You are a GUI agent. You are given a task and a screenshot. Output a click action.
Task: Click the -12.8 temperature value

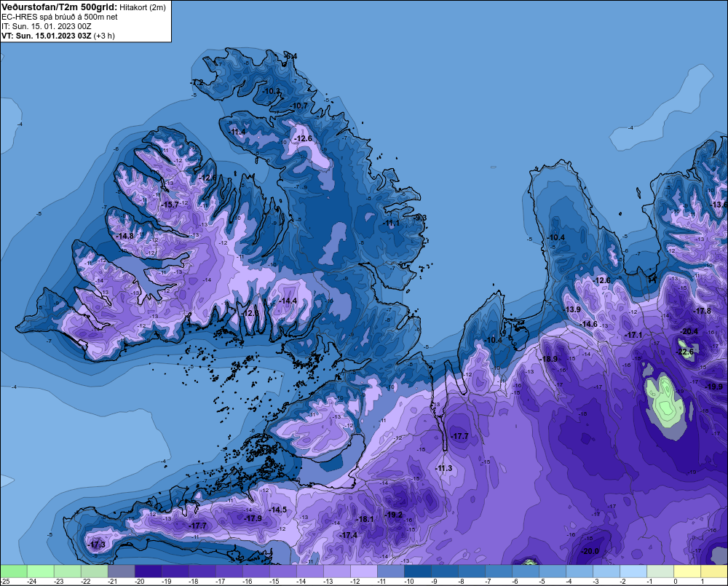(x=251, y=314)
